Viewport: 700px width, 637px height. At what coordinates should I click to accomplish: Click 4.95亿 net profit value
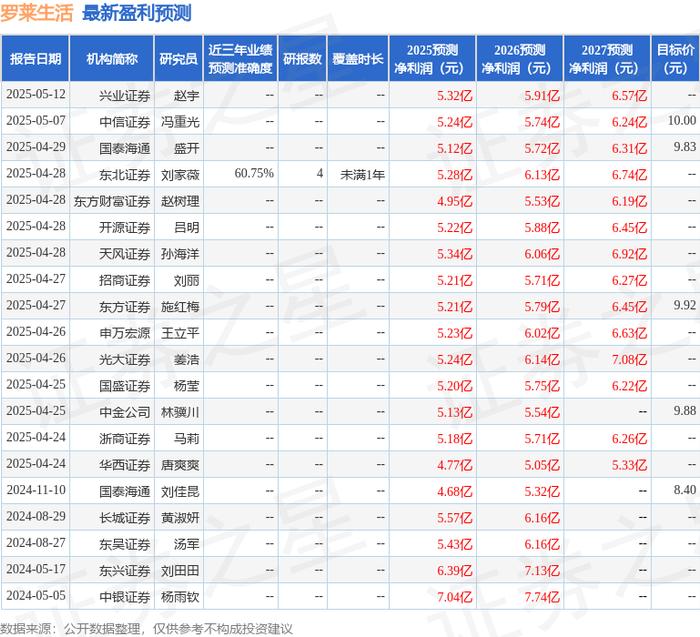(454, 201)
